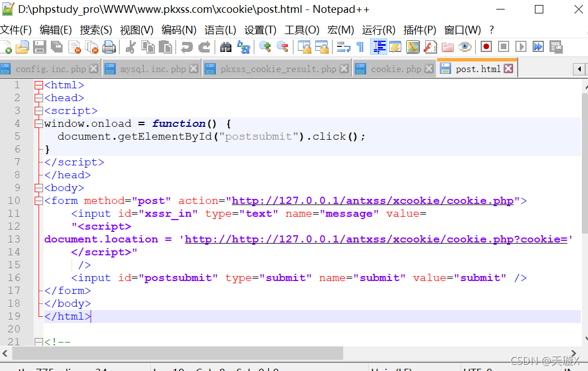Screen dimensions: 588x371
Task: Save the current file with the Save icon
Action: [x=39, y=47]
